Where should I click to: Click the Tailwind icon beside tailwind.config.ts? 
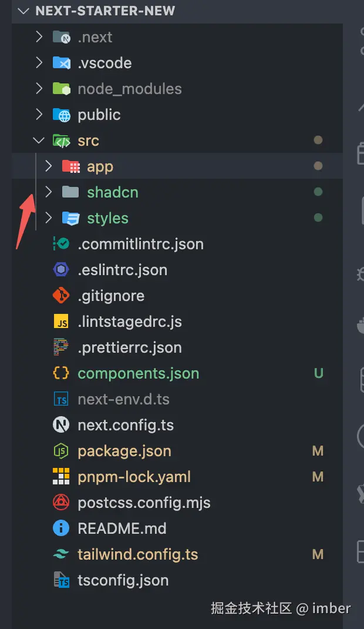pyautogui.click(x=61, y=554)
